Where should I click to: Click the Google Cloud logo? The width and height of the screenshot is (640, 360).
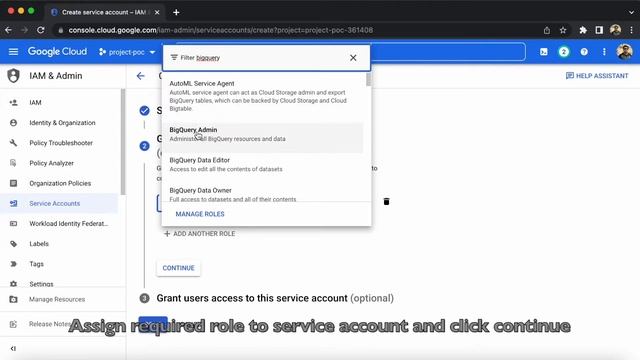click(57, 51)
